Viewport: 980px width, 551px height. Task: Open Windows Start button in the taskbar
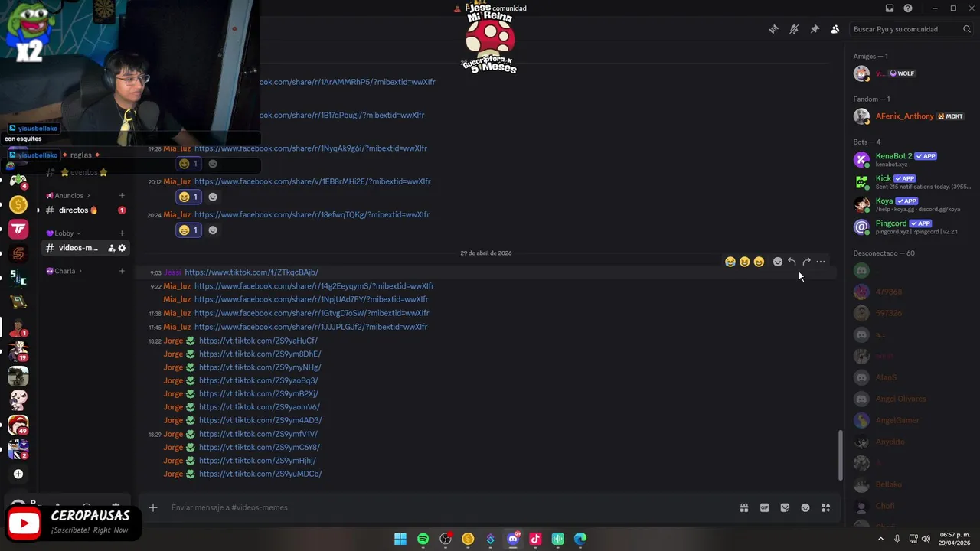pos(400,539)
